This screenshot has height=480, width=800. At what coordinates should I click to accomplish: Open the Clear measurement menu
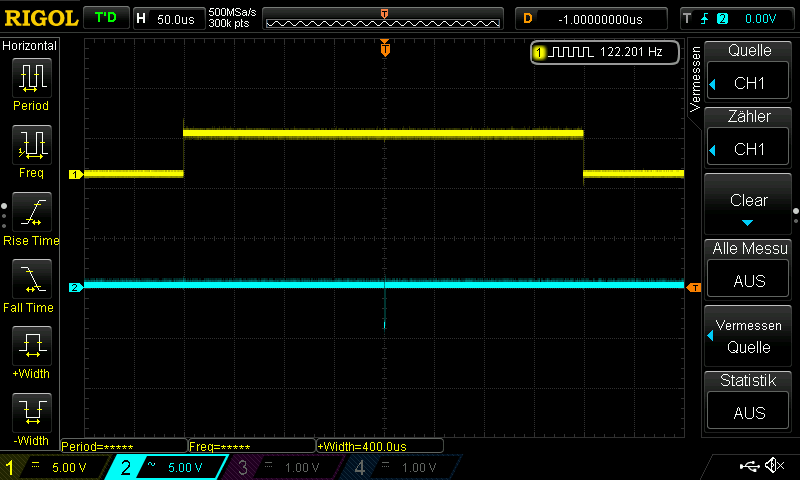[x=748, y=204]
